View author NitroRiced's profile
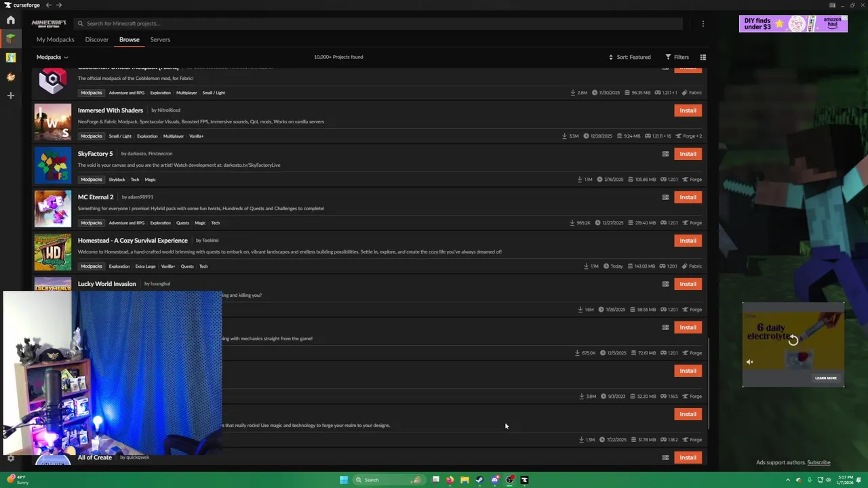This screenshot has height=488, width=868. [x=169, y=110]
